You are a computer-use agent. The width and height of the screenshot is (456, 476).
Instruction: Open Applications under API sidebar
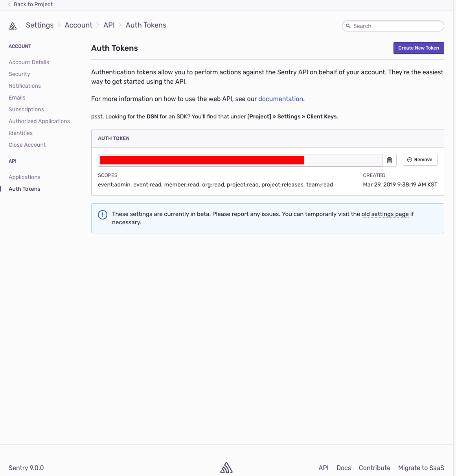(24, 177)
